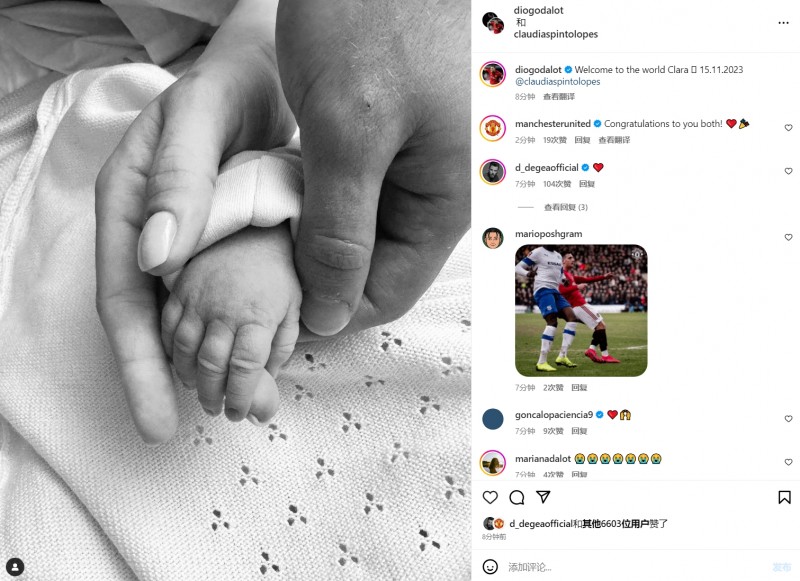View translation of the post caption
800x581 pixels.
(x=559, y=96)
